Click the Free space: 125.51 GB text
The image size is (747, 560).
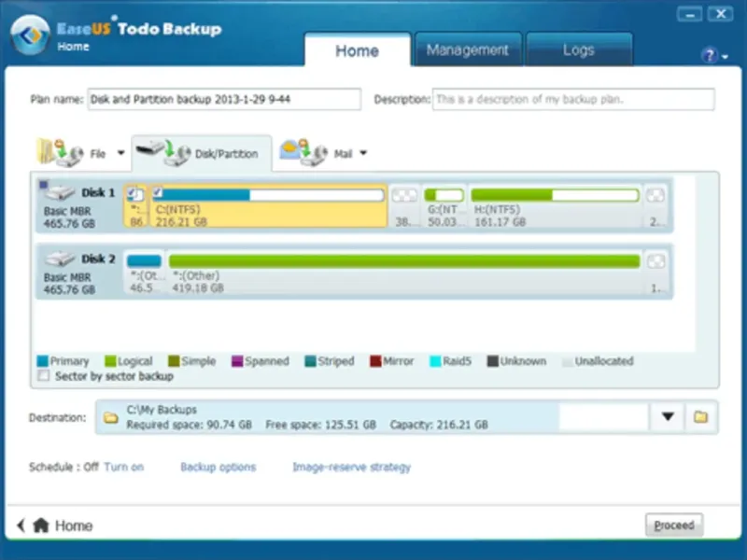pyautogui.click(x=320, y=425)
